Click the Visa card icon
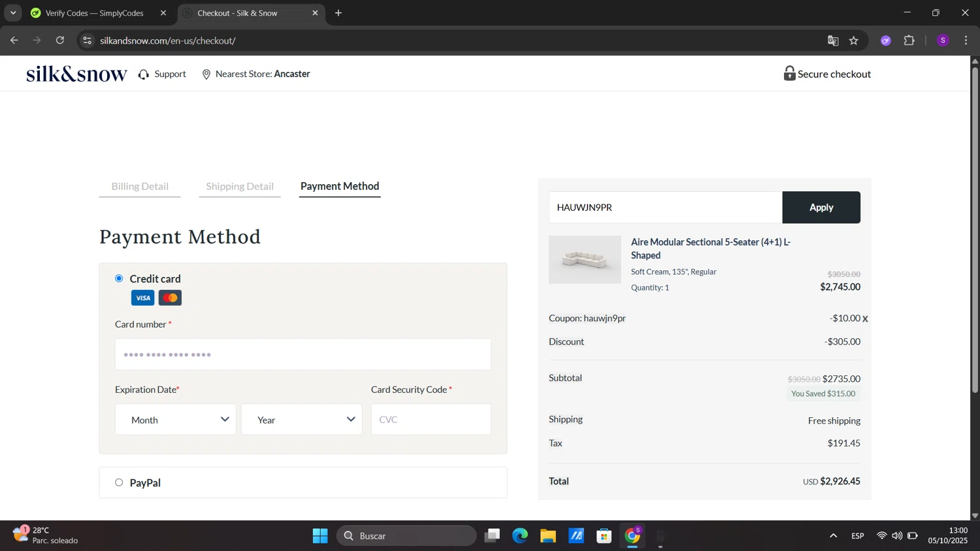The image size is (980, 551). [142, 298]
